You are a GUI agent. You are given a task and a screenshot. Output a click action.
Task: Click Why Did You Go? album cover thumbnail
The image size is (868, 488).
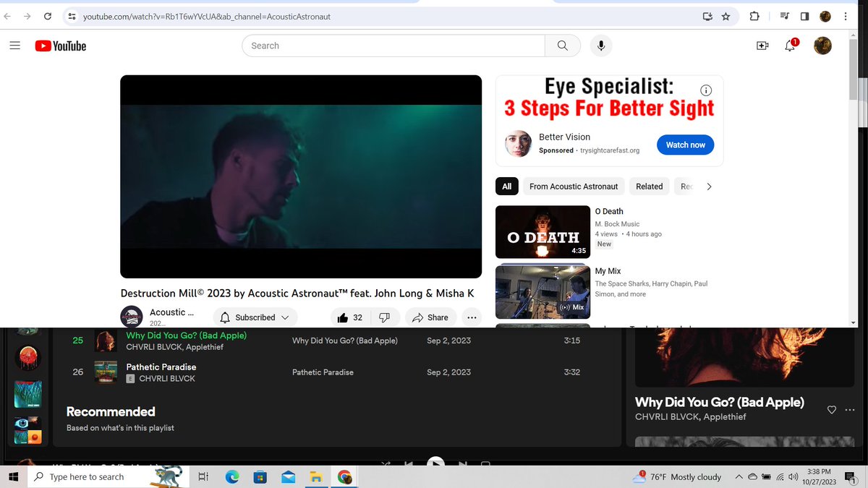tap(106, 341)
